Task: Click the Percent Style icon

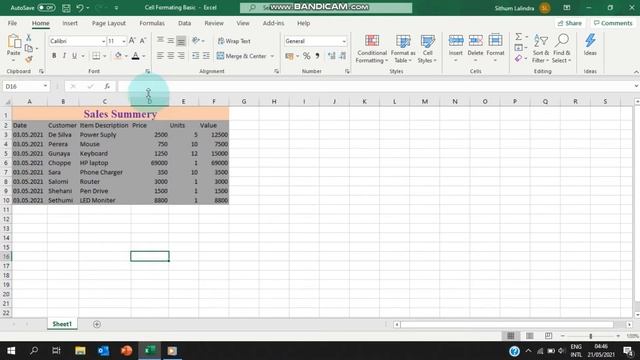Action: point(307,56)
